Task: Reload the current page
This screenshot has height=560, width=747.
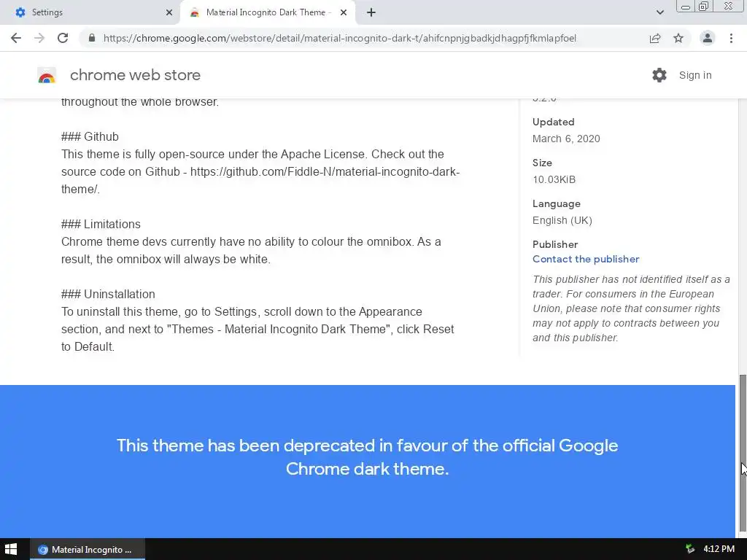Action: tap(63, 38)
